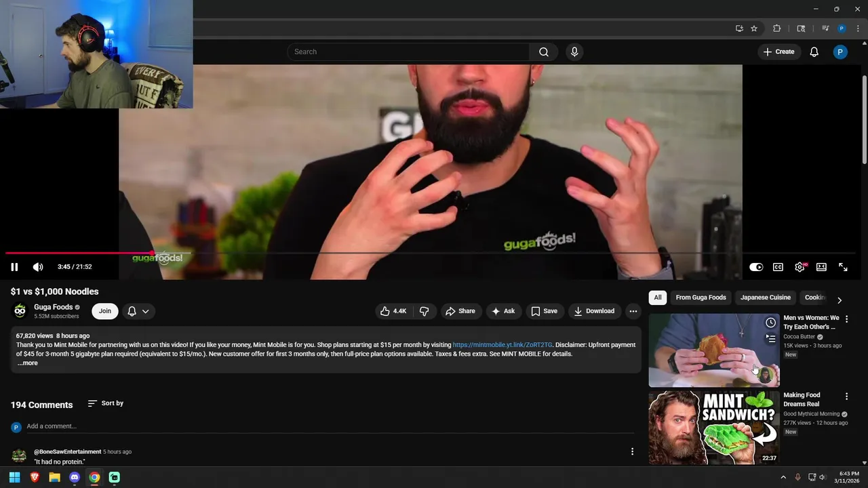Open @BoneSawEntertainment commenter profile
Viewport: 868px width, 488px height.
pos(68,452)
